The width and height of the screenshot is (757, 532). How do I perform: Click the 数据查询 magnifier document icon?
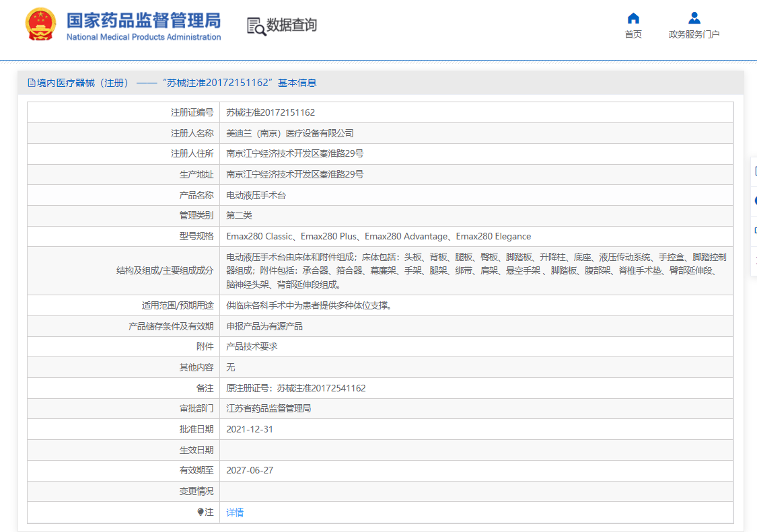[256, 26]
